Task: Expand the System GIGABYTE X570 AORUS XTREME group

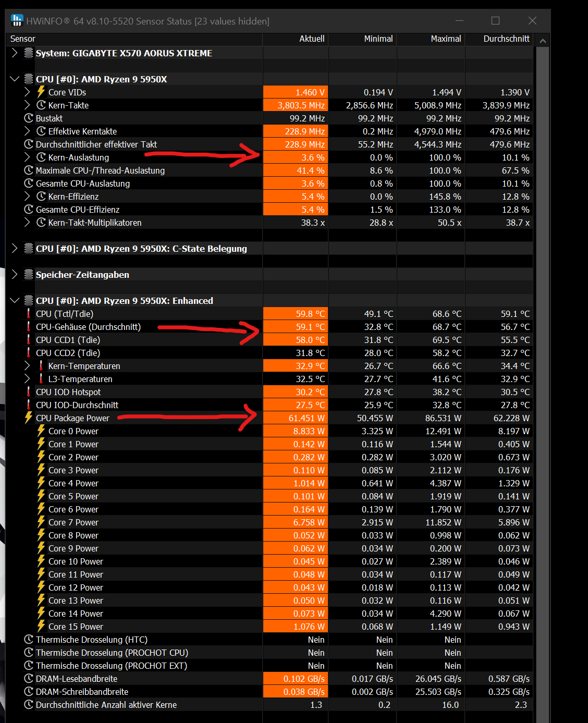Action: tap(15, 53)
